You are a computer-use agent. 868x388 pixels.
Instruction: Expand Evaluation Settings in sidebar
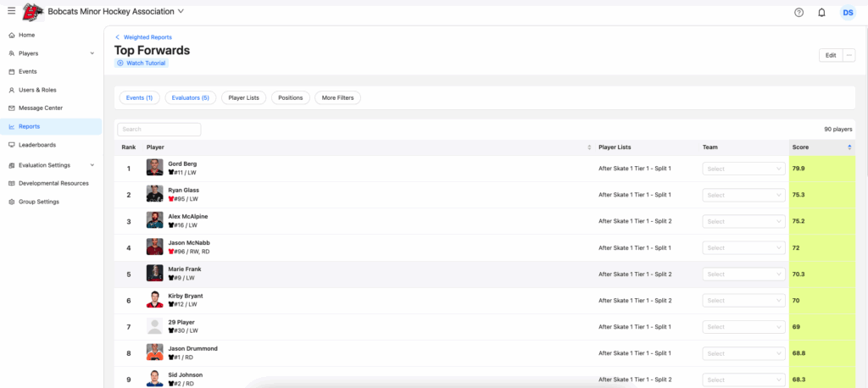pyautogui.click(x=92, y=165)
